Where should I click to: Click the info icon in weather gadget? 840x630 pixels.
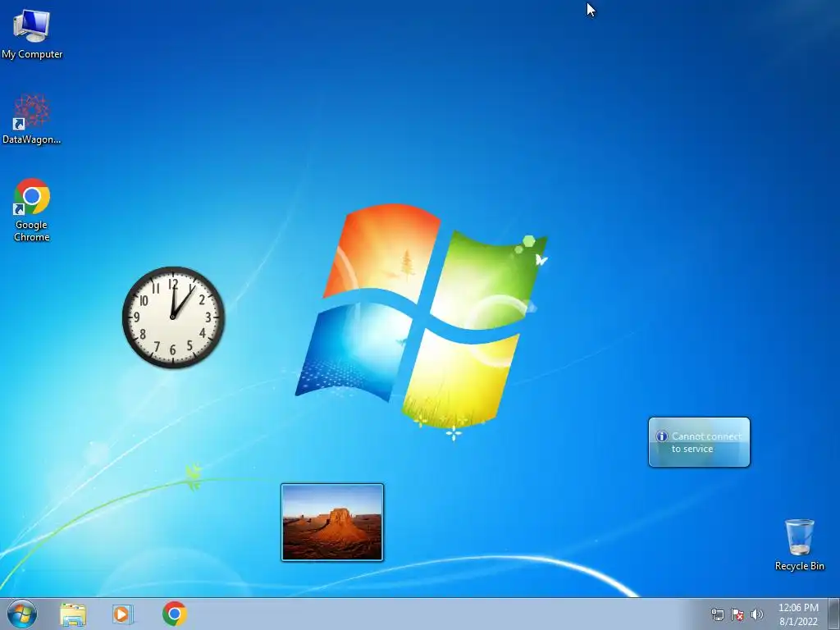click(662, 436)
